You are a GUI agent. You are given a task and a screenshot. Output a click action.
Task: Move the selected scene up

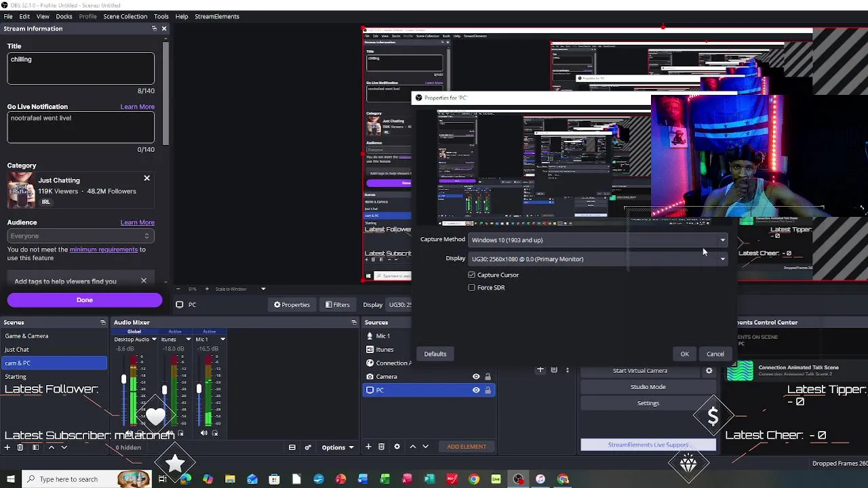[51, 447]
